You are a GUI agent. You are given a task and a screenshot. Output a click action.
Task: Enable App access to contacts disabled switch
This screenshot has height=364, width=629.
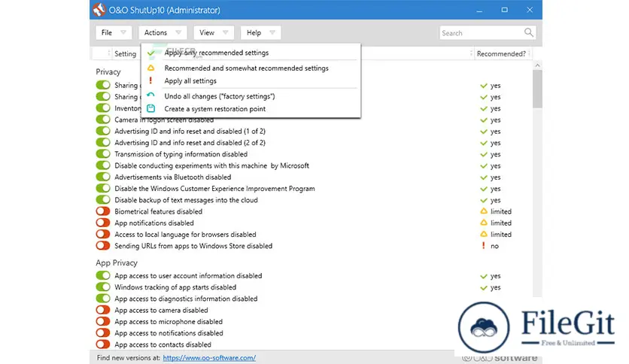pyautogui.click(x=103, y=344)
